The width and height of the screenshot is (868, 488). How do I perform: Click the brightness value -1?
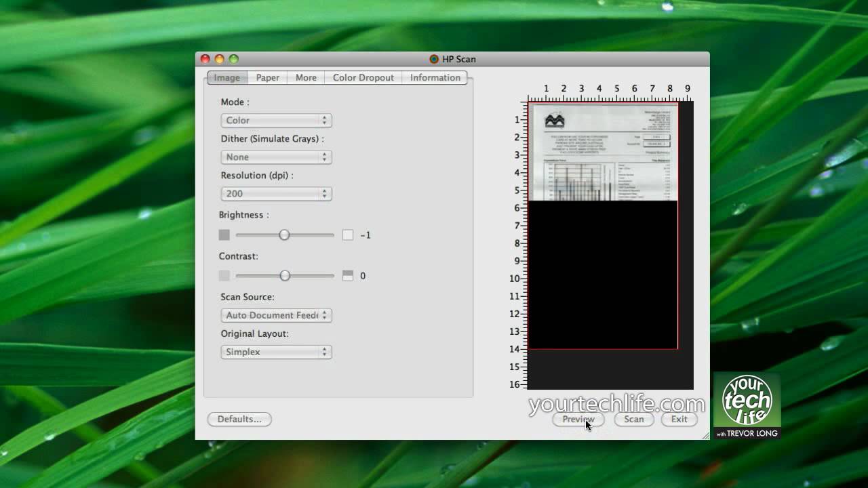pyautogui.click(x=366, y=235)
